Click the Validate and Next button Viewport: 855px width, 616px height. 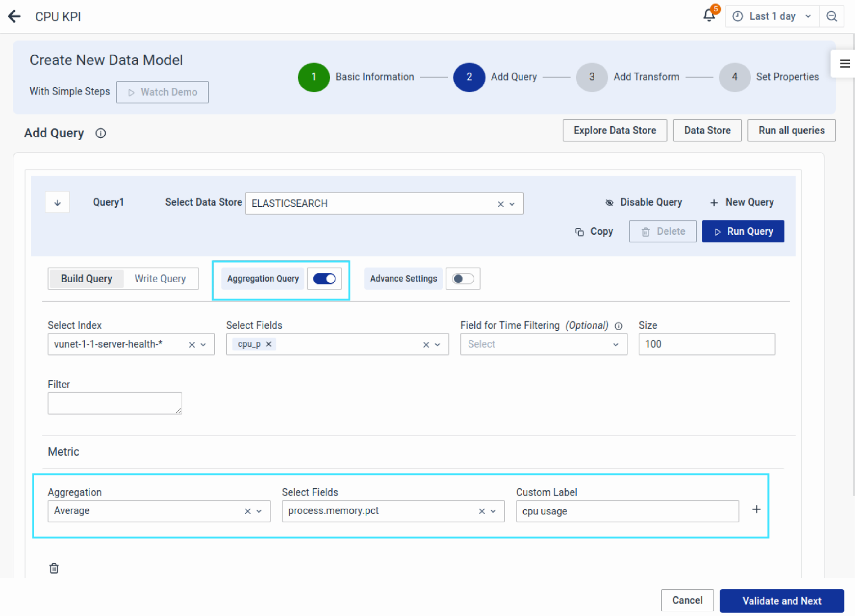tap(781, 601)
